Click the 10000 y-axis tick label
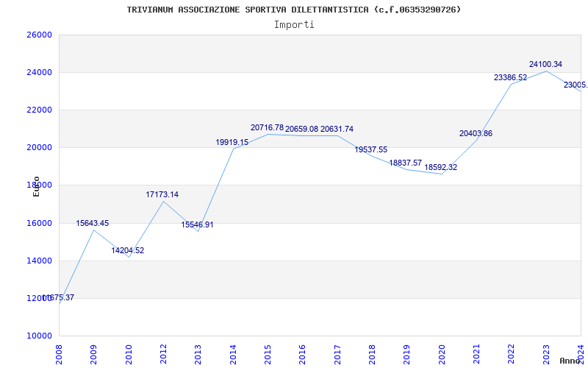588x368 pixels. tap(39, 336)
